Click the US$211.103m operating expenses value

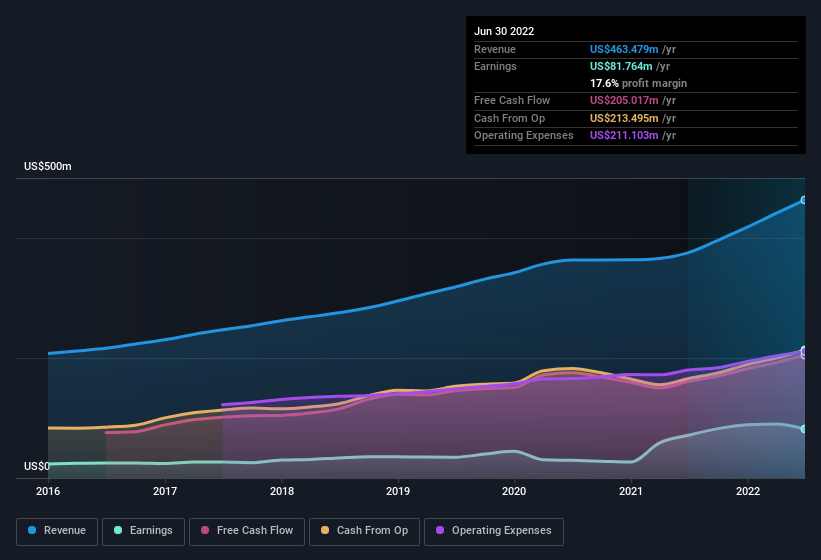624,136
